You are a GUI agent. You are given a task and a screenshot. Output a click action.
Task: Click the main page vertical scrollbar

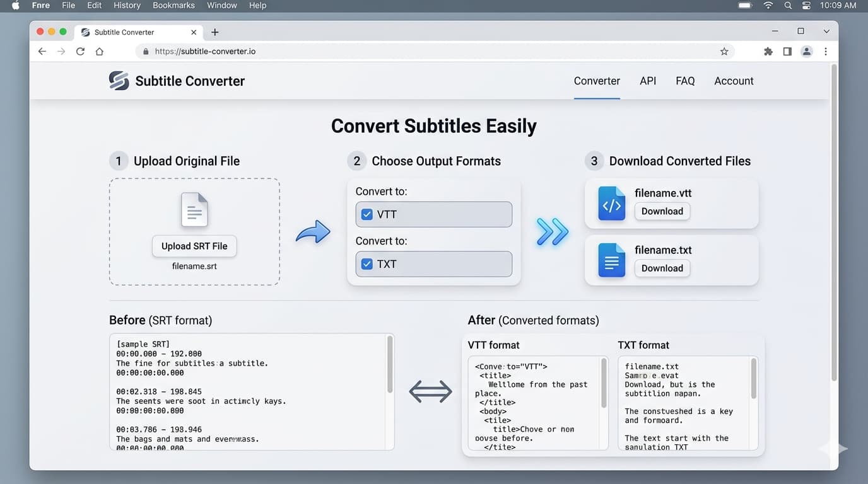[834, 222]
